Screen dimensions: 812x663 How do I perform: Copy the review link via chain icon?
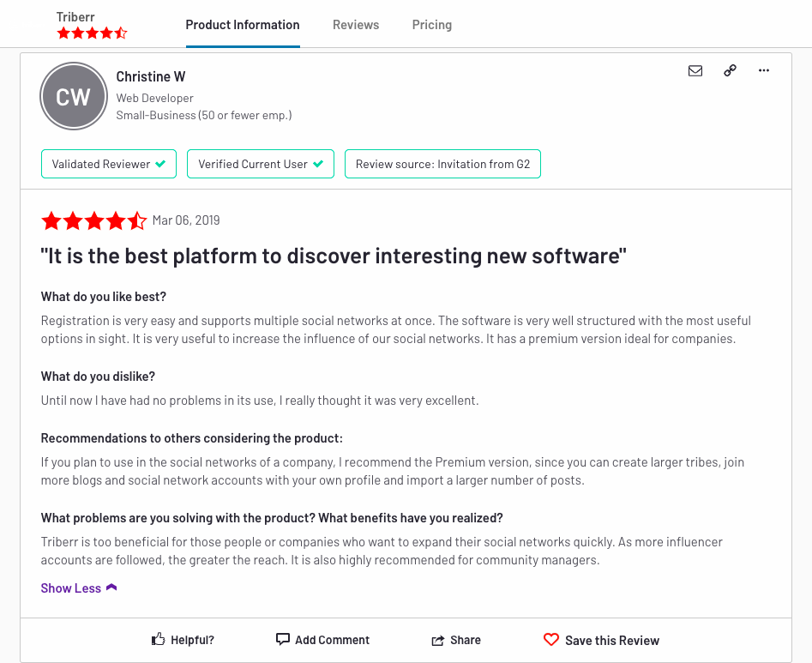pos(730,70)
